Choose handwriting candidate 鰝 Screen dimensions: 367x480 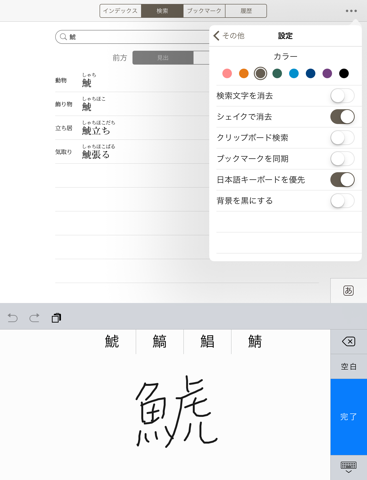[x=159, y=342]
